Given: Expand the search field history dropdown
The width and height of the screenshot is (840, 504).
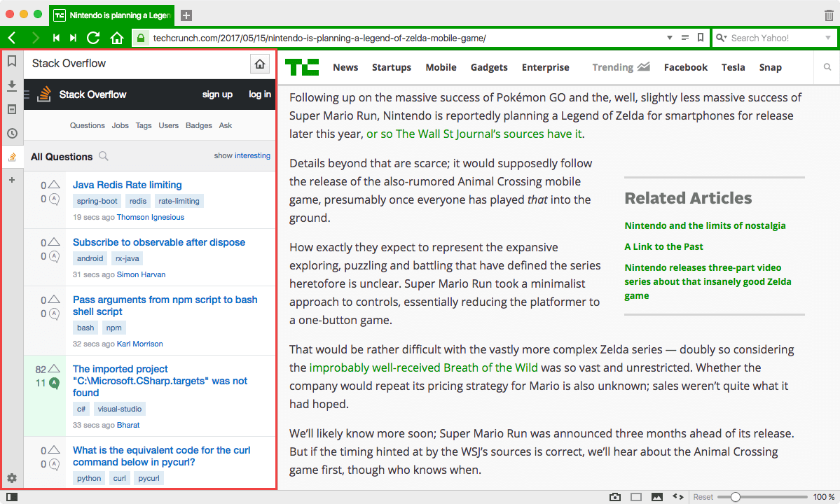Looking at the screenshot, I should click(827, 38).
